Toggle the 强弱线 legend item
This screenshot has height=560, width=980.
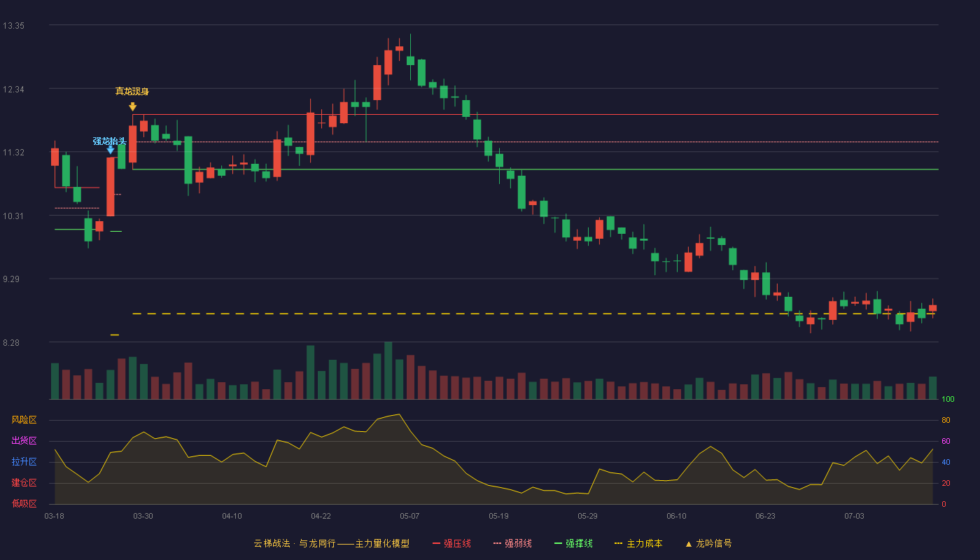[512, 543]
